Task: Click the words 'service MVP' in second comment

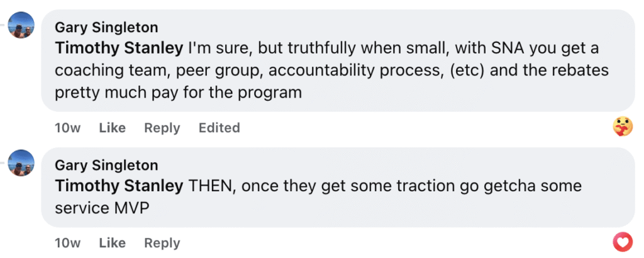Action: coord(102,208)
